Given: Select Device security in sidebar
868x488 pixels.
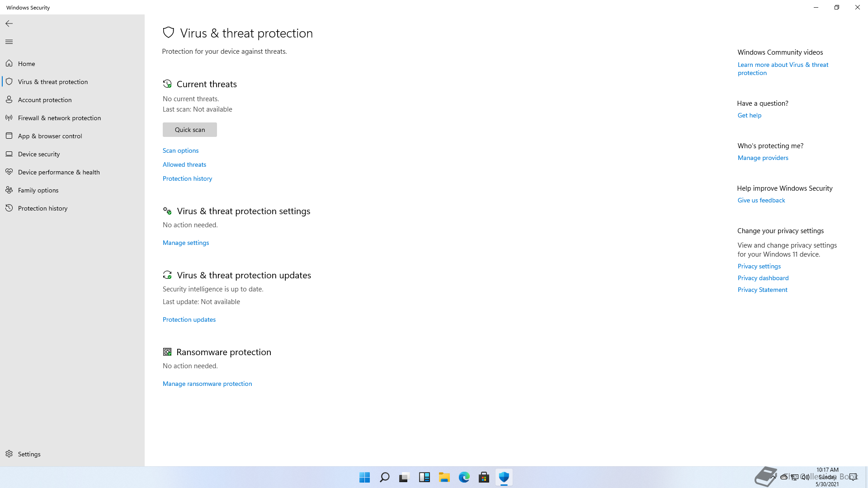Looking at the screenshot, I should pos(72,154).
